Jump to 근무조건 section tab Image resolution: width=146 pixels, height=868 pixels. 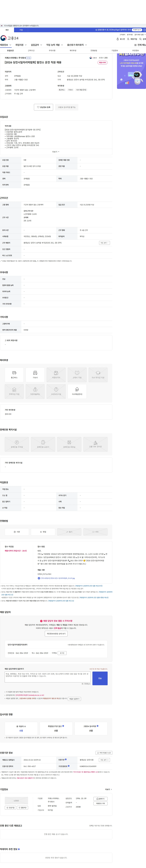pyautogui.click(x=31, y=51)
